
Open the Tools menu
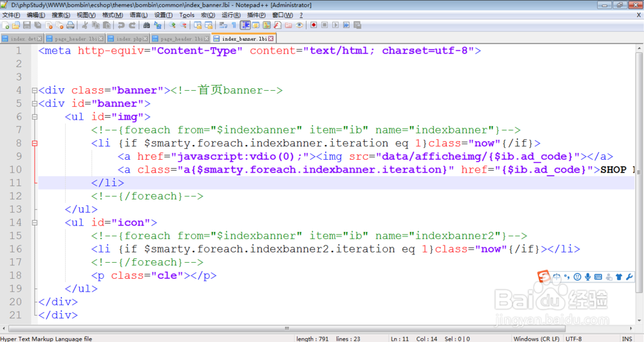click(187, 15)
